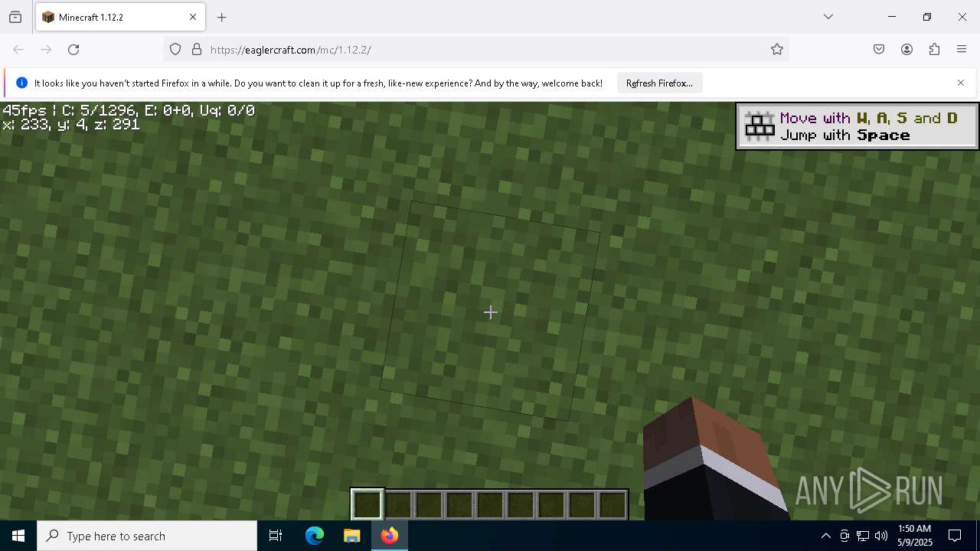The height and width of the screenshot is (551, 980).
Task: Dismiss the Firefox refresh notification bar
Action: coord(961,83)
